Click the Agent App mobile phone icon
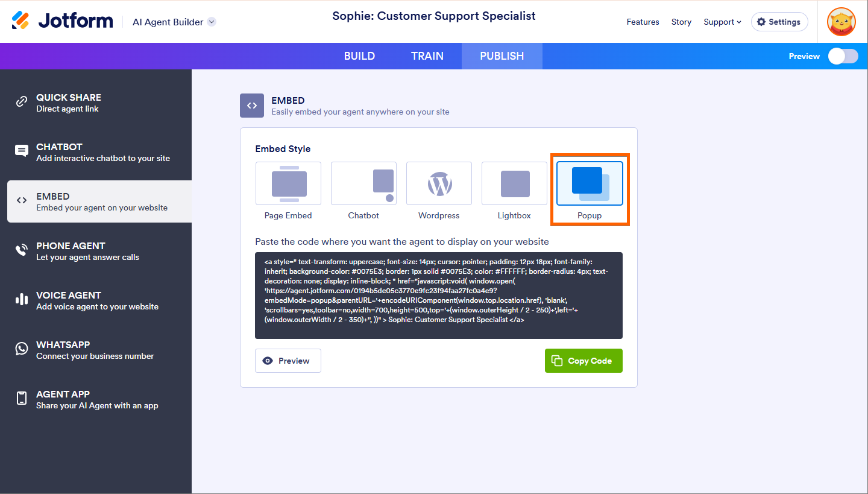 (22, 398)
